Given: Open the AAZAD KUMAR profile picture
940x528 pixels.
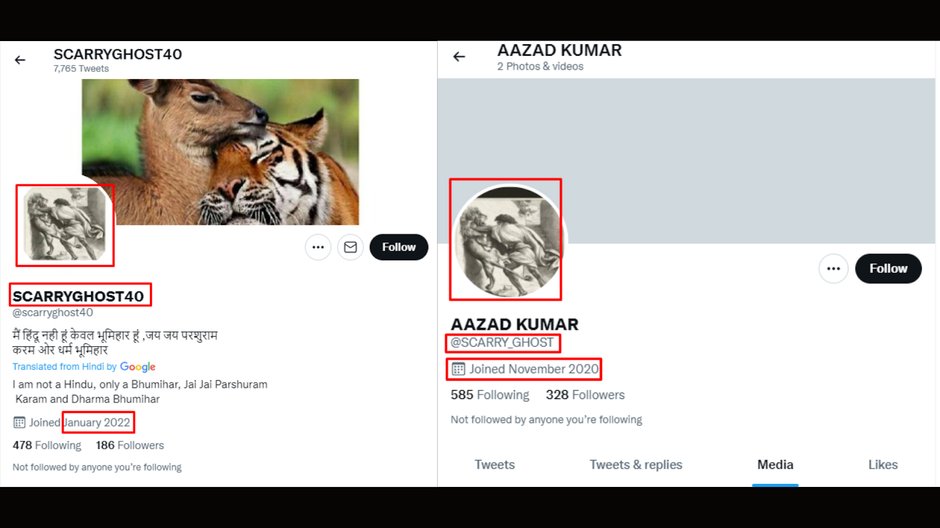Looking at the screenshot, I should tap(506, 240).
